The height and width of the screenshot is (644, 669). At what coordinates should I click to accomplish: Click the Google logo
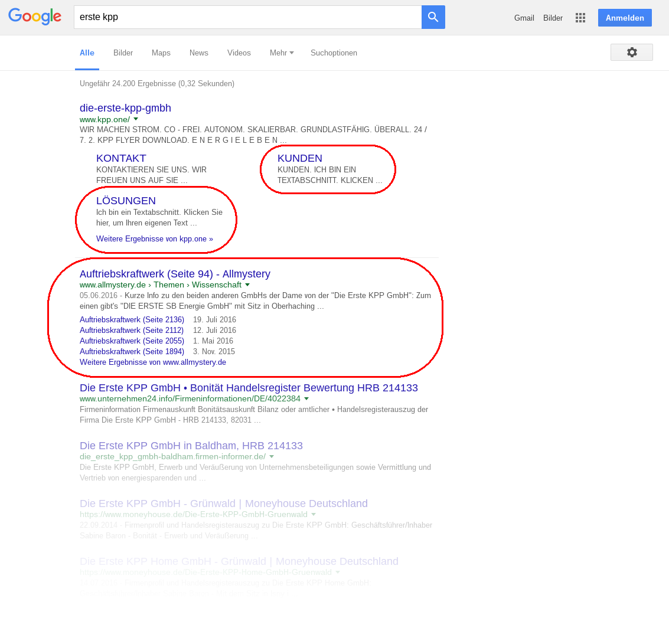point(35,17)
